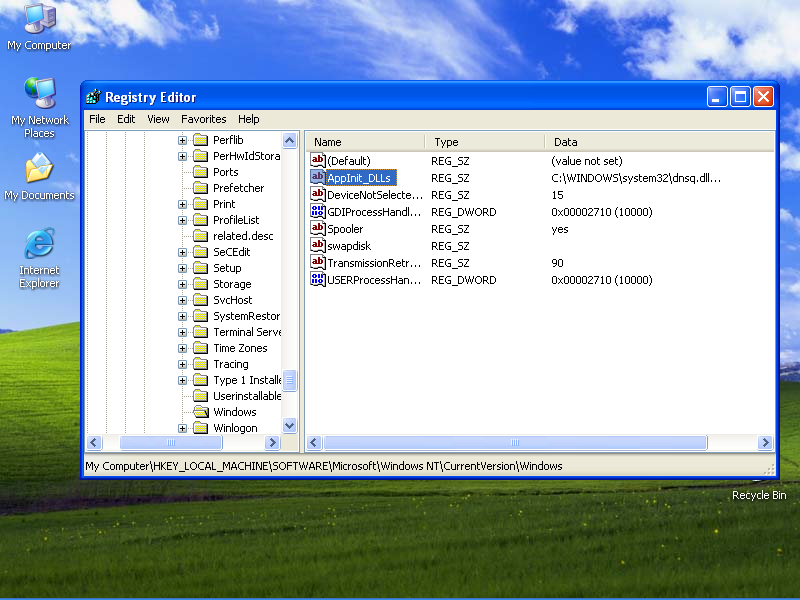Image resolution: width=800 pixels, height=600 pixels.
Task: Click the tree pane scroll right arrow
Action: coord(272,442)
